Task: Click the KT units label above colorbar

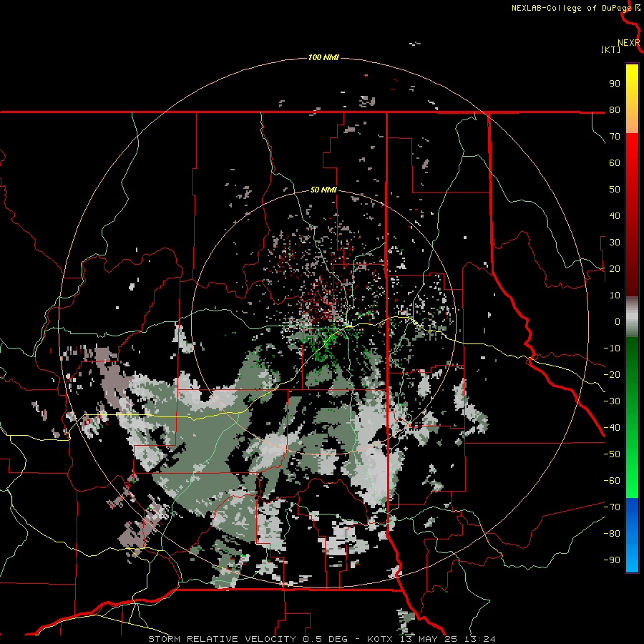Action: [611, 49]
